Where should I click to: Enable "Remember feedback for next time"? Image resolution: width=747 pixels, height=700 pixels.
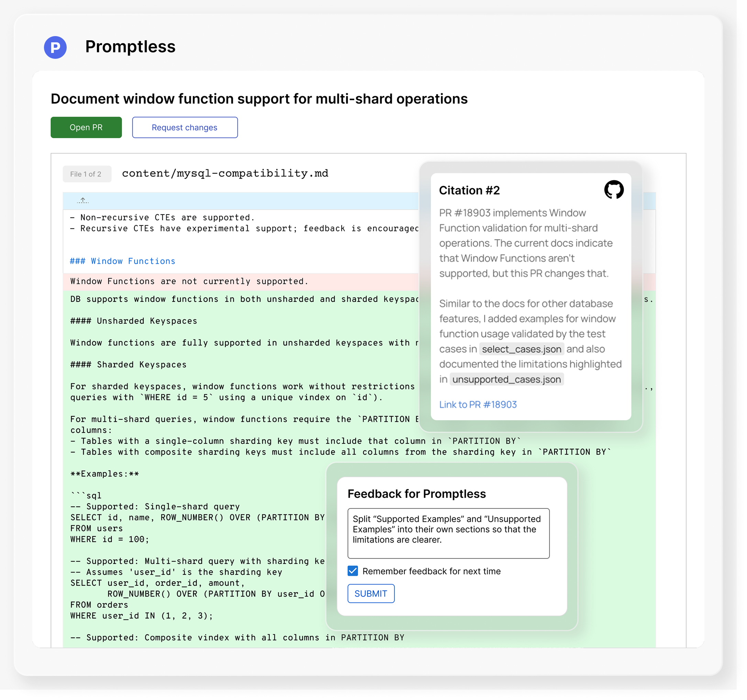point(353,571)
